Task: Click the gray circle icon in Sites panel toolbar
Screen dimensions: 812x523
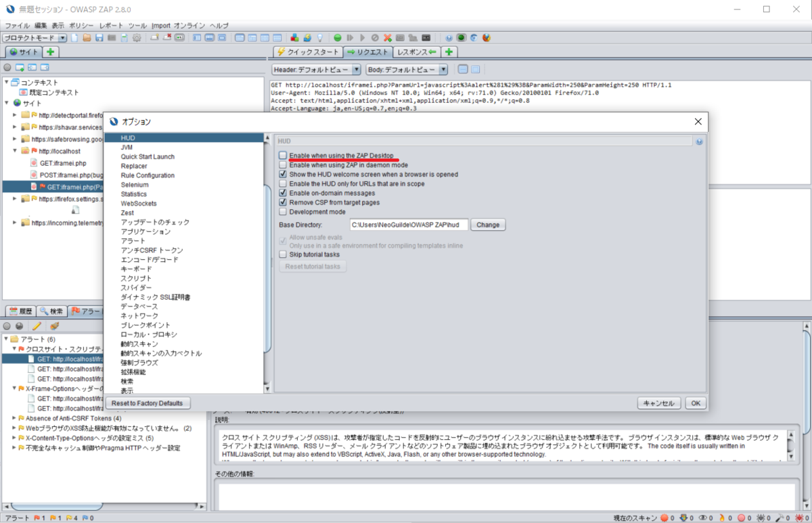Action: (x=7, y=67)
